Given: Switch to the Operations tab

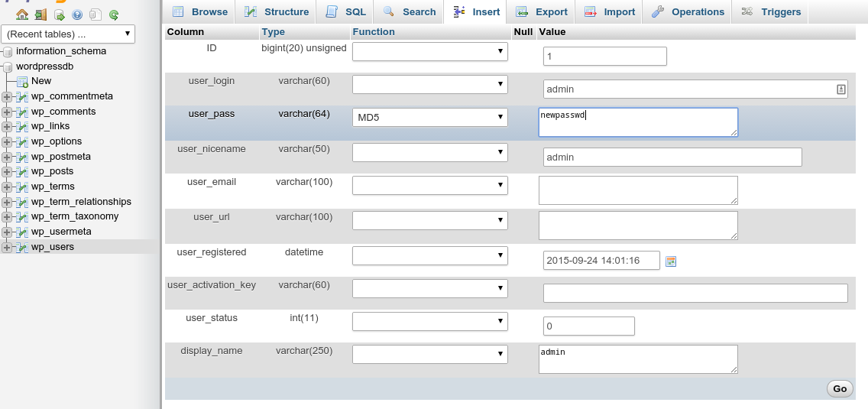Looking at the screenshot, I should point(687,11).
